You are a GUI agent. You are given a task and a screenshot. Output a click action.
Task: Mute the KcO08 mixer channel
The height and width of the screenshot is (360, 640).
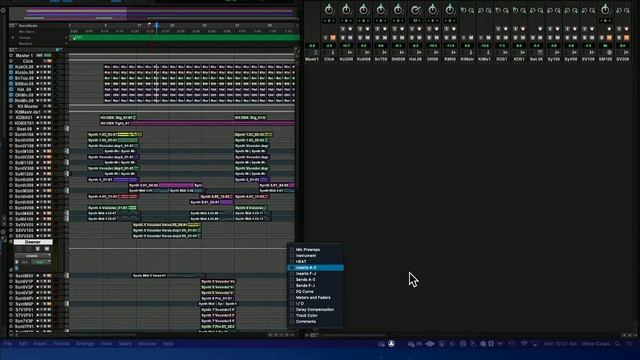tap(350, 38)
